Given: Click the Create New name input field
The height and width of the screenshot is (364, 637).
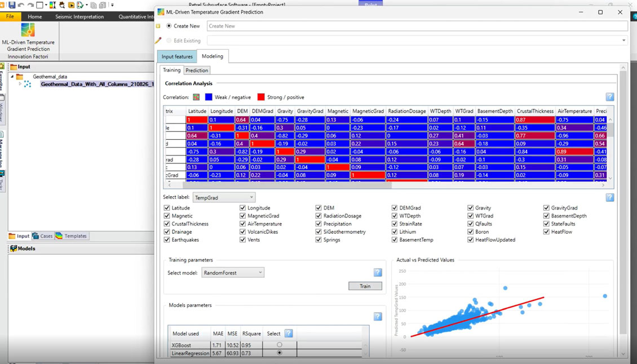Looking at the screenshot, I should 417,26.
